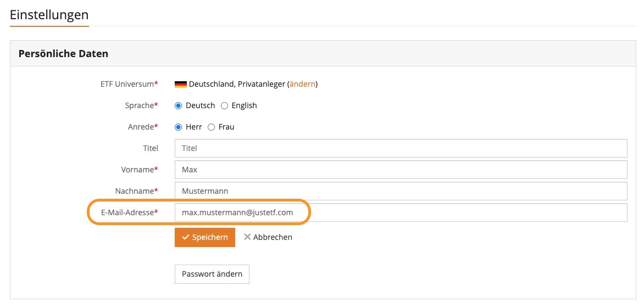Focus the empty Titel input field
Viewport: 644px width, 308px height.
pos(401,148)
